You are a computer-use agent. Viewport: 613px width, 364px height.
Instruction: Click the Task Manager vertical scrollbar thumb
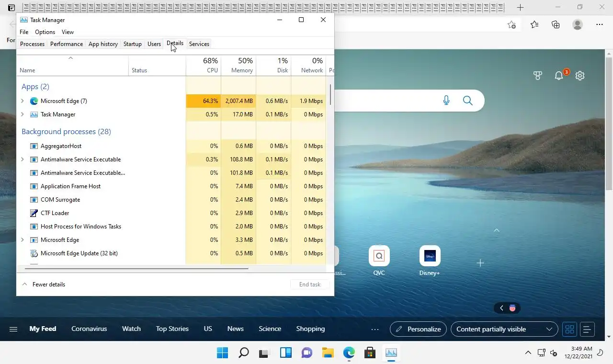point(330,94)
